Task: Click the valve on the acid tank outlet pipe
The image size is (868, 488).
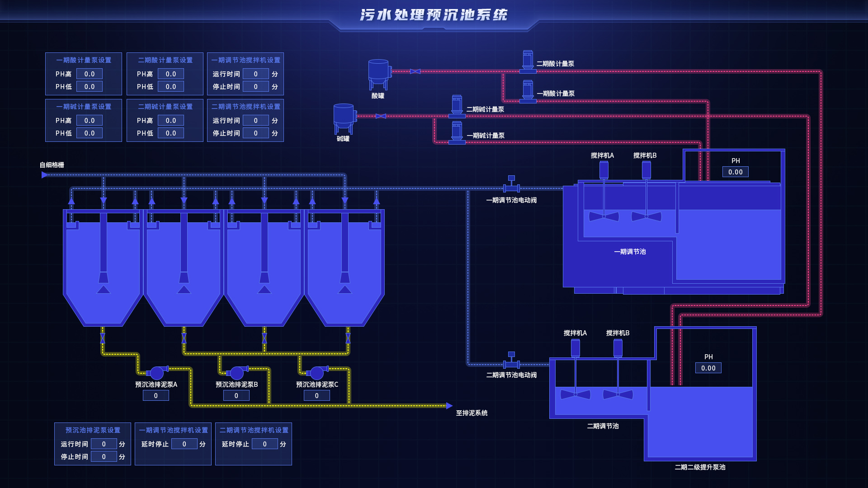Action: (415, 71)
